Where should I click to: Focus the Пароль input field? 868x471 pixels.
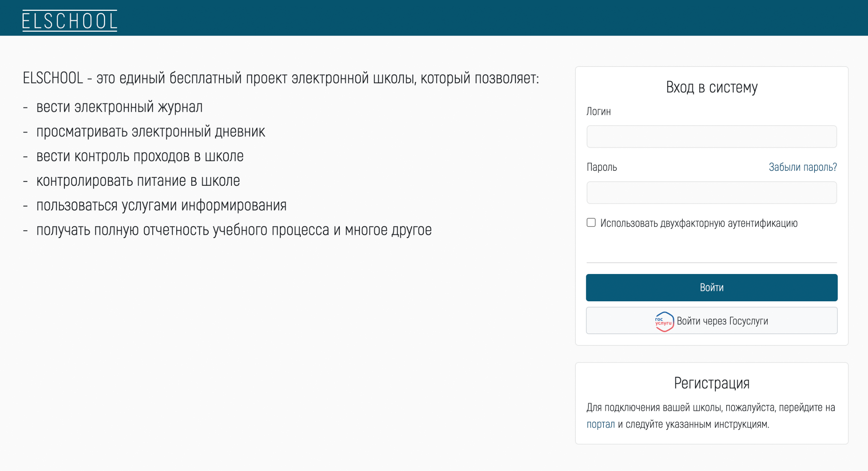click(x=712, y=193)
